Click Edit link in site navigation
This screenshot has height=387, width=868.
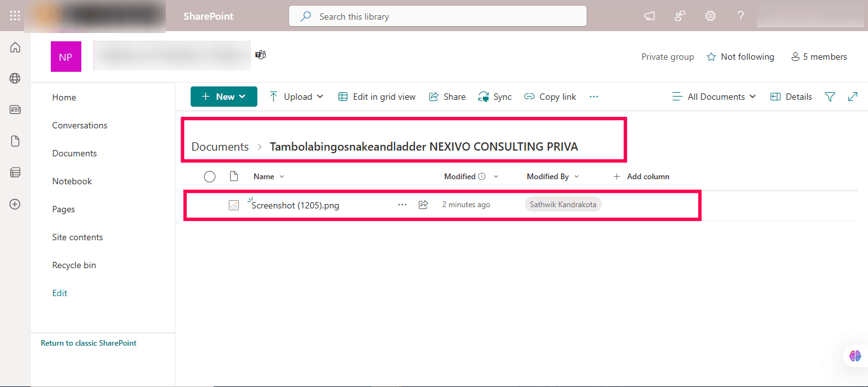[60, 293]
